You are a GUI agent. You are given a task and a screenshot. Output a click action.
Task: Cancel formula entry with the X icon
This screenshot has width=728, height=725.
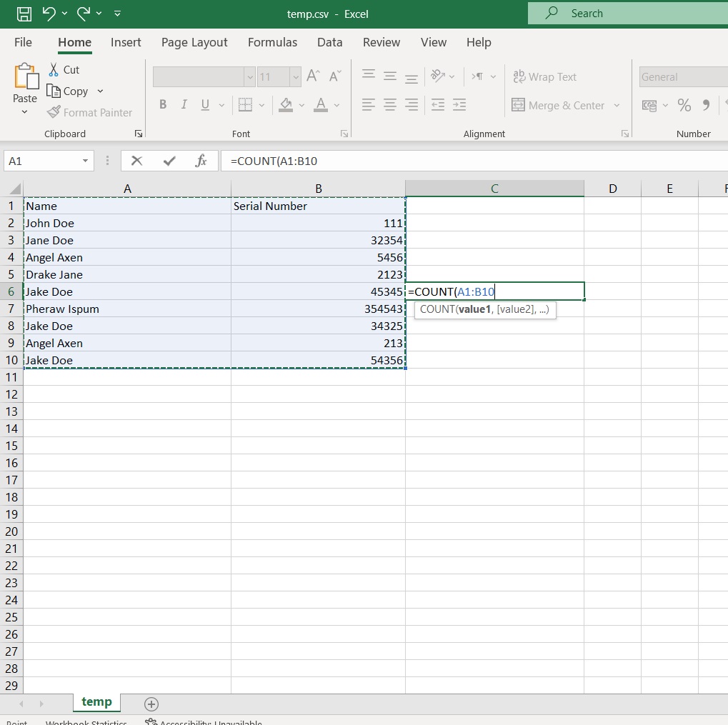point(136,161)
